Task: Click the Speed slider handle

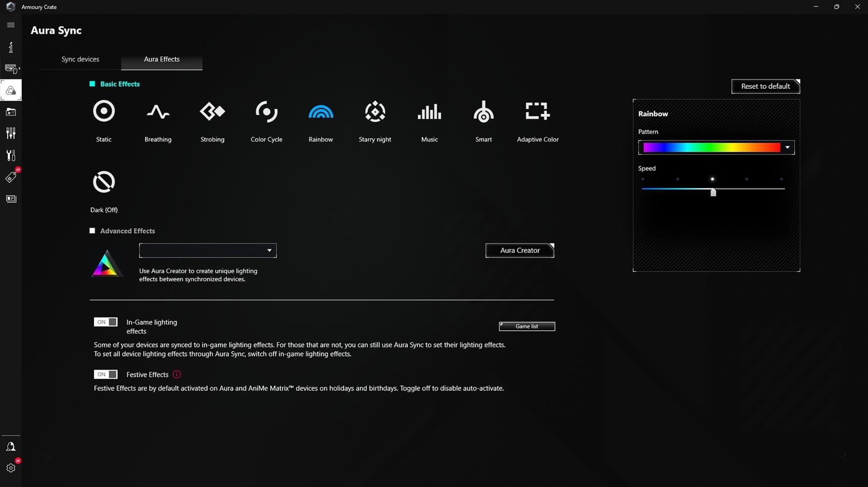Action: coord(713,192)
